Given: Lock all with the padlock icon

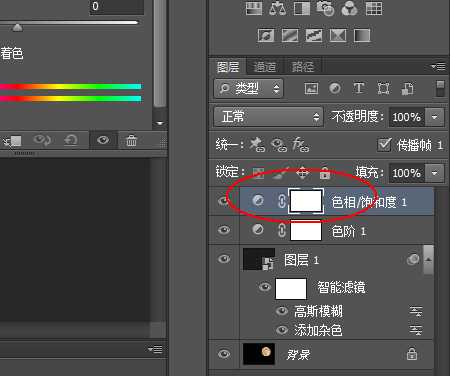Looking at the screenshot, I should (x=325, y=172).
